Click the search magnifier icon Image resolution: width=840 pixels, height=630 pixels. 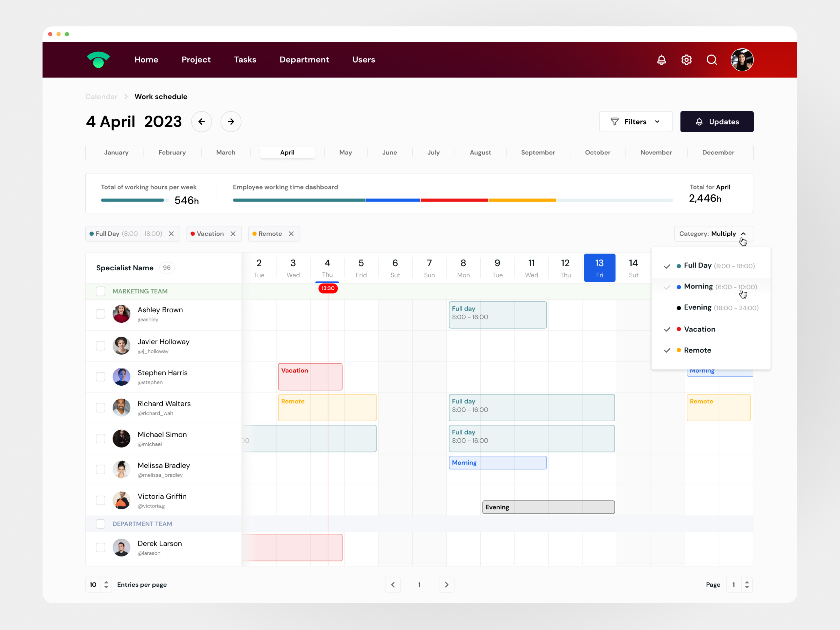coord(712,60)
